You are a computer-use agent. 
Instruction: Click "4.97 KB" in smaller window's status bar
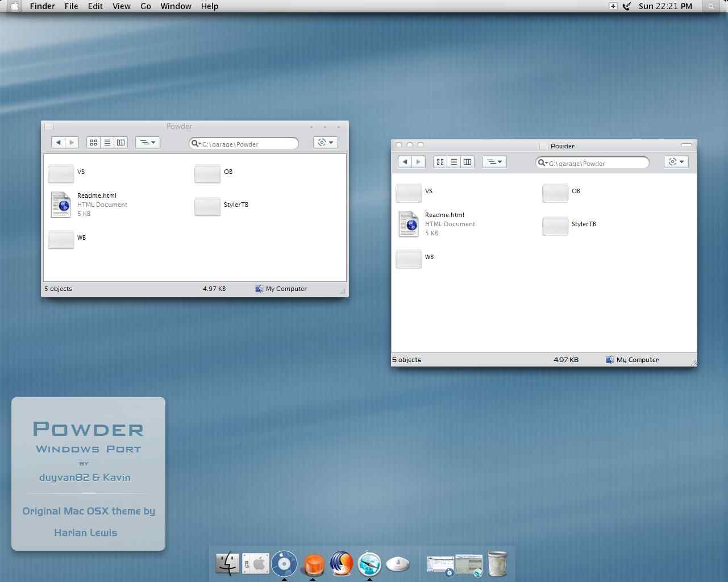click(x=214, y=289)
